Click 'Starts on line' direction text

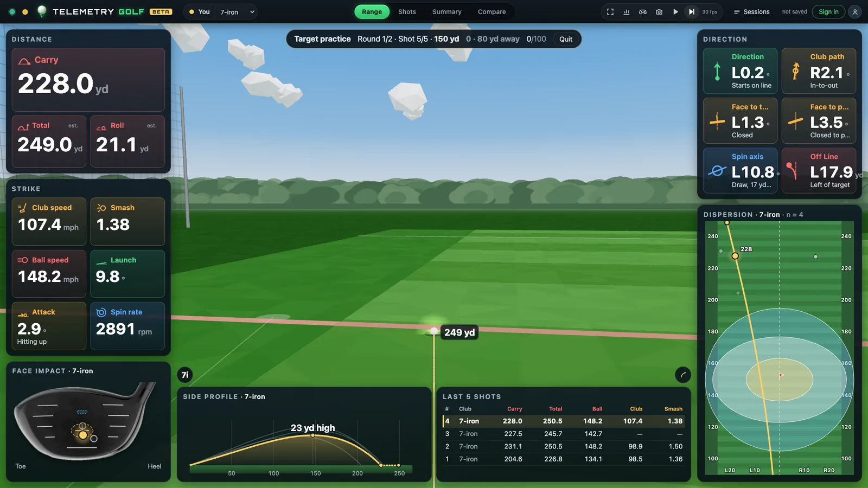tap(751, 86)
